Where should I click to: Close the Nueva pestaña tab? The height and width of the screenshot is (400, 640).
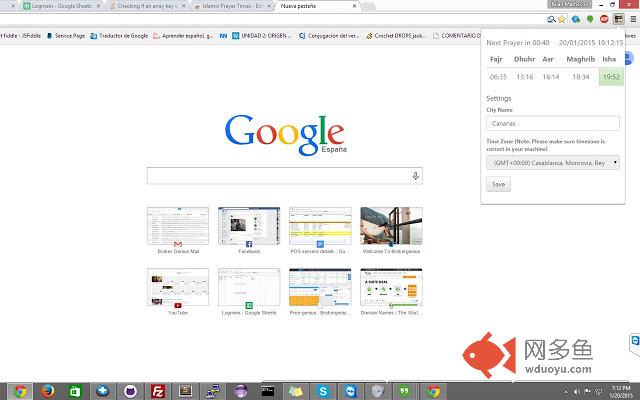coord(354,6)
